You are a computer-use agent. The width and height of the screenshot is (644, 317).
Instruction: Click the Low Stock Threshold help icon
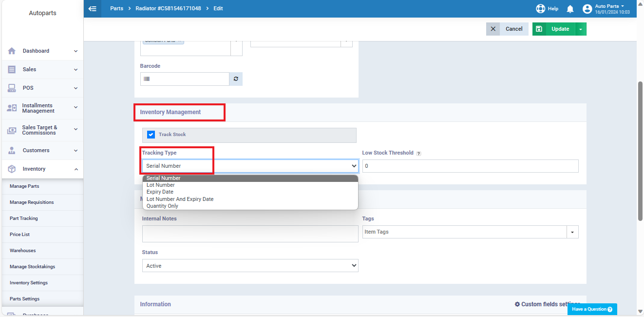418,153
